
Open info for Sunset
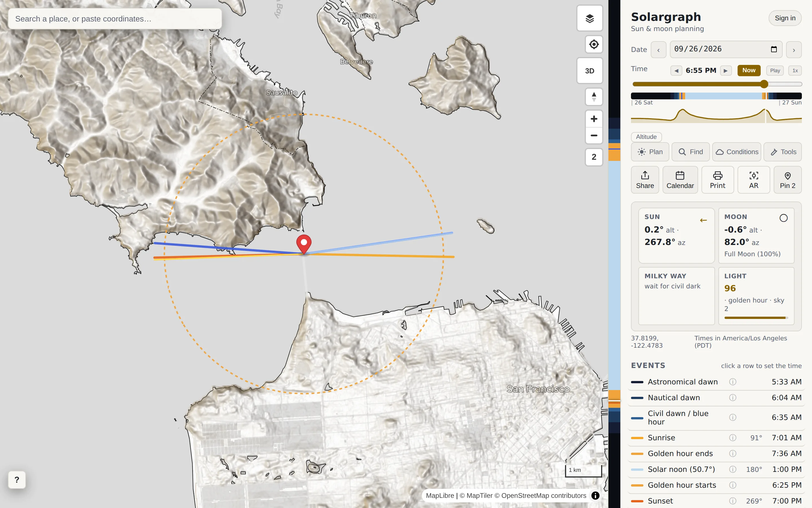732,501
